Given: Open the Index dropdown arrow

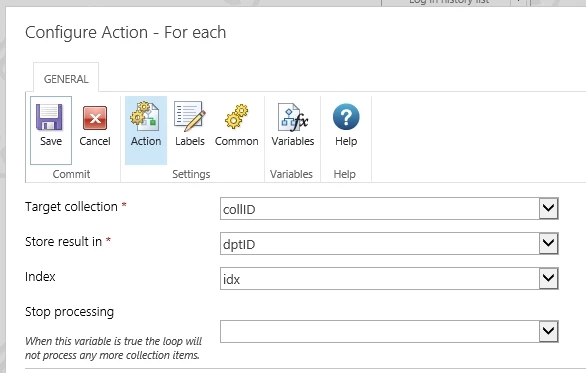Looking at the screenshot, I should click(x=548, y=278).
